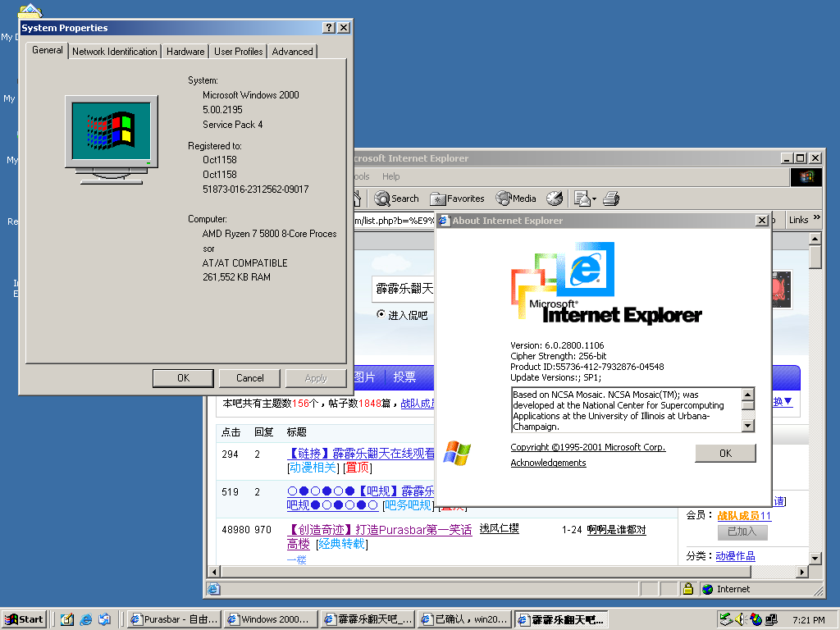Screen dimensions: 840x630
Task: Open the 经典转载 tag link
Action: coord(342,545)
